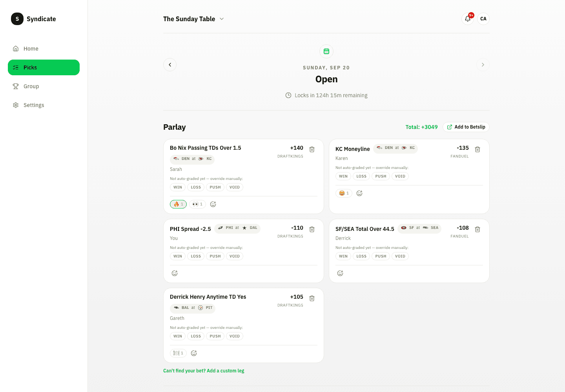Click the BAL at PIT matchup tag
The width and height of the screenshot is (565, 392).
click(193, 308)
